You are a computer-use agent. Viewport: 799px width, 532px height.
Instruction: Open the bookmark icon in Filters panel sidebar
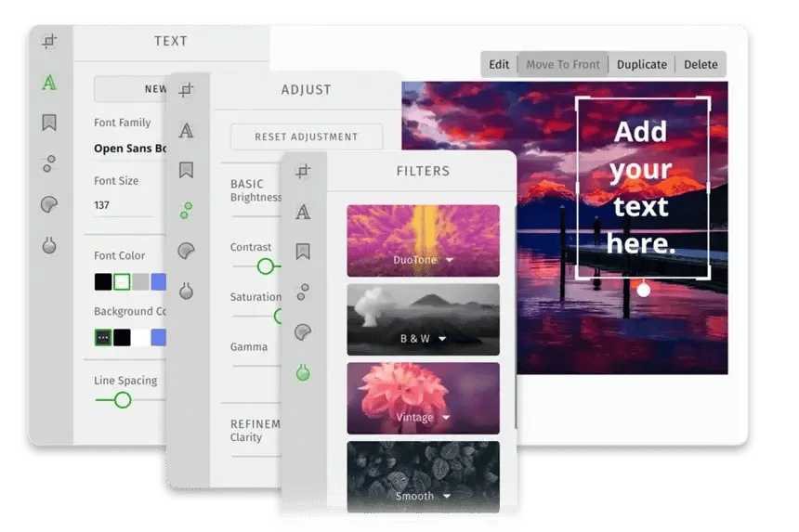(303, 252)
